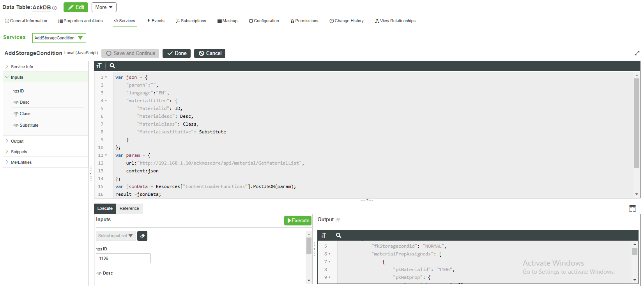This screenshot has height=289, width=644.
Task: Clear inputs with the eraser icon
Action: [142, 236]
